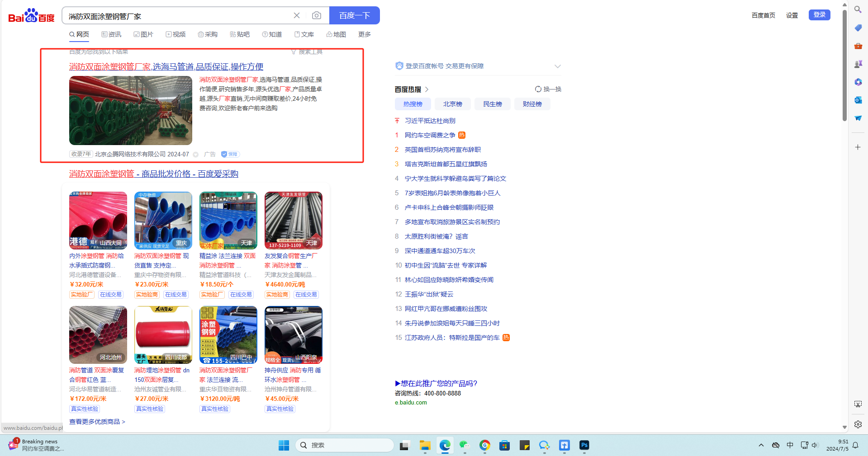Click the 百度一下 search button
The width and height of the screenshot is (868, 456).
(x=355, y=15)
